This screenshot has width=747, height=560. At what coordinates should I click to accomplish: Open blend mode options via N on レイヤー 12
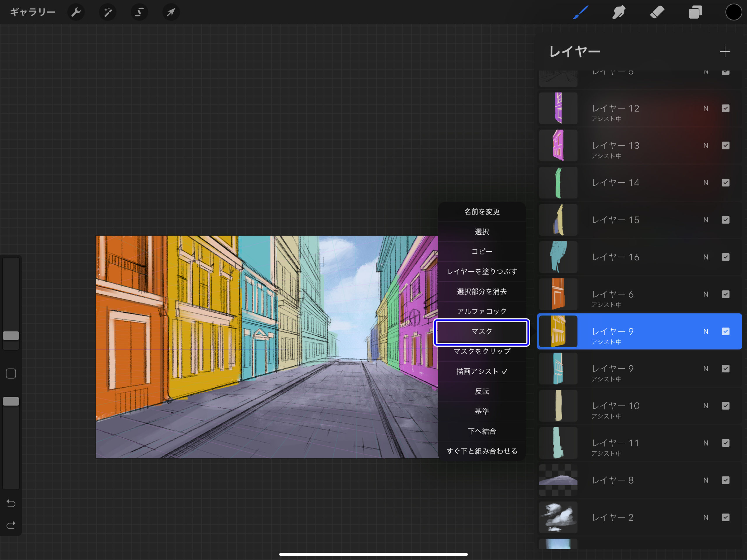706,109
